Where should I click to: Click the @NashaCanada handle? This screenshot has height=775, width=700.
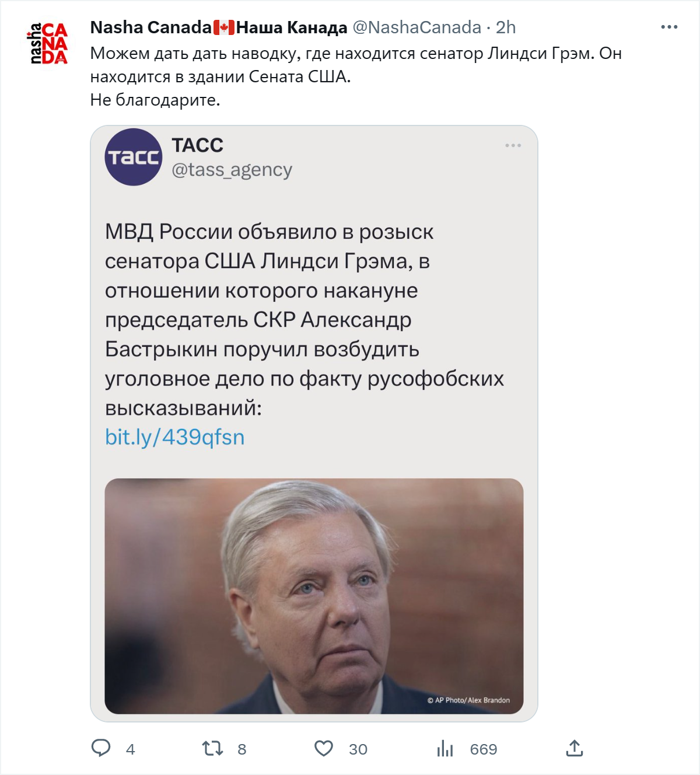[x=417, y=27]
